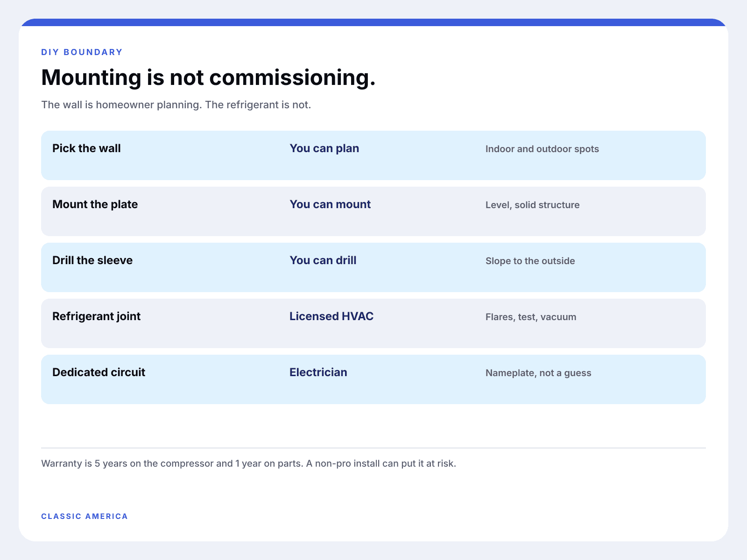Click "Flares, test, vacuum" note
The width and height of the screenshot is (747, 560).
click(531, 317)
